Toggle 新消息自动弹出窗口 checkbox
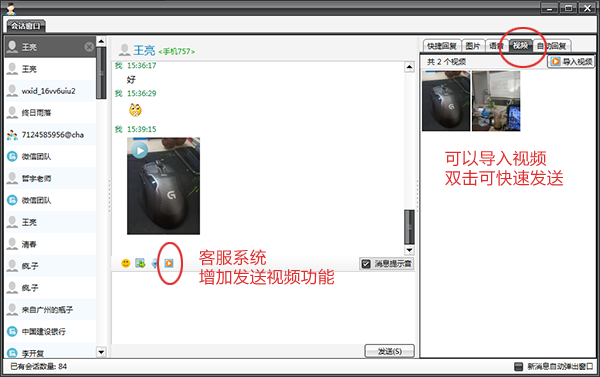This screenshot has height=377, width=600. pyautogui.click(x=518, y=367)
